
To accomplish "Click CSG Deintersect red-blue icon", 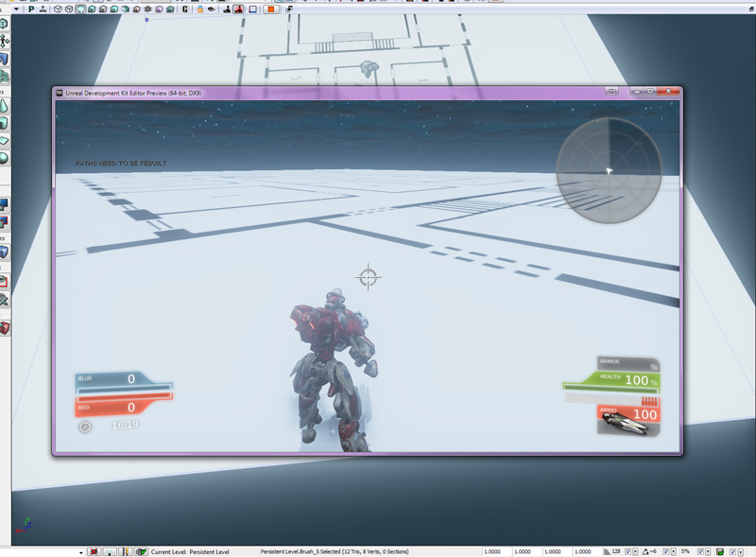I will click(x=4, y=222).
